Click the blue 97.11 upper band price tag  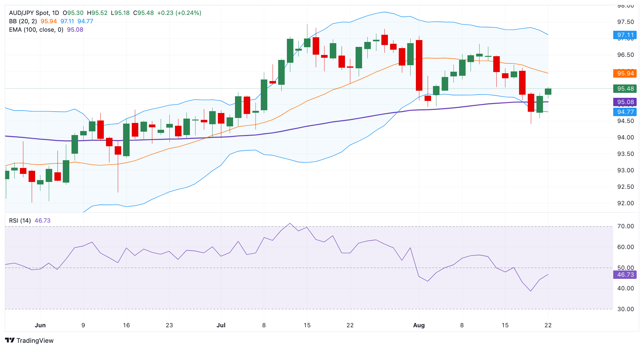pyautogui.click(x=625, y=35)
